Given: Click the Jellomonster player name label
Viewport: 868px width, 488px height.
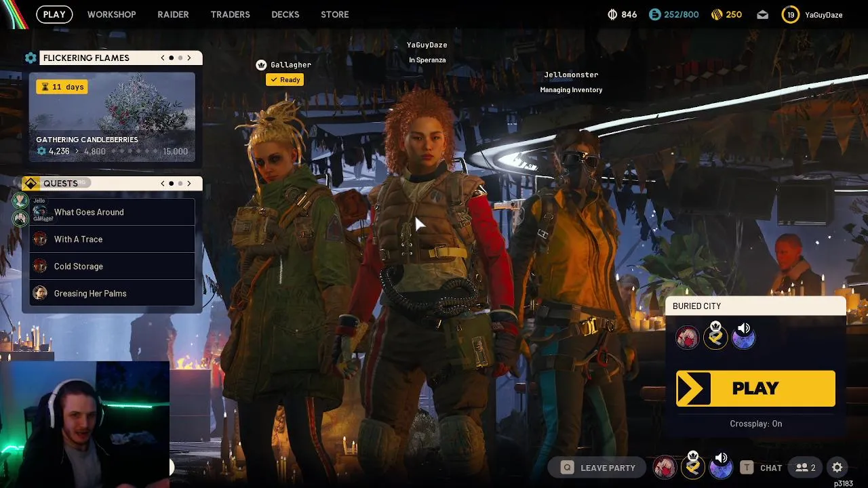Looking at the screenshot, I should pyautogui.click(x=571, y=75).
